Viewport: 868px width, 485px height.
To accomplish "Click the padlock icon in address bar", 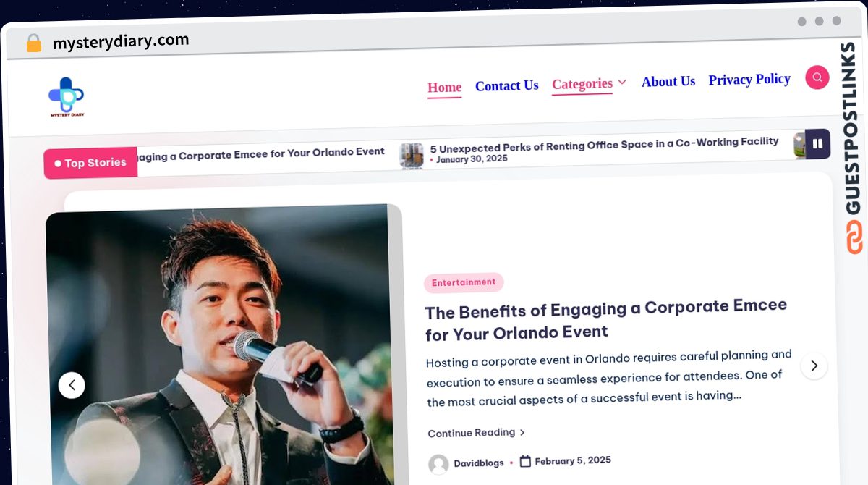I will [33, 43].
